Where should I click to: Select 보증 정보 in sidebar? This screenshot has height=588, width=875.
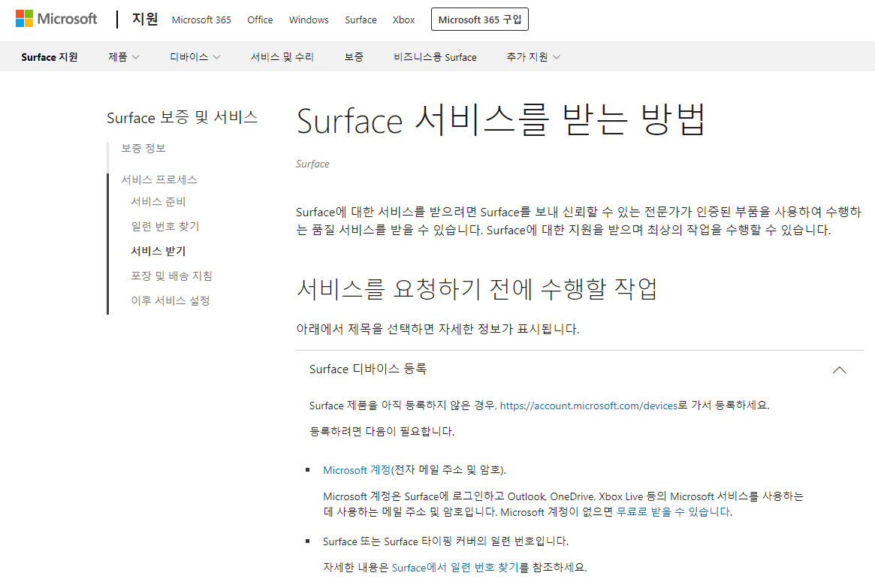(143, 149)
